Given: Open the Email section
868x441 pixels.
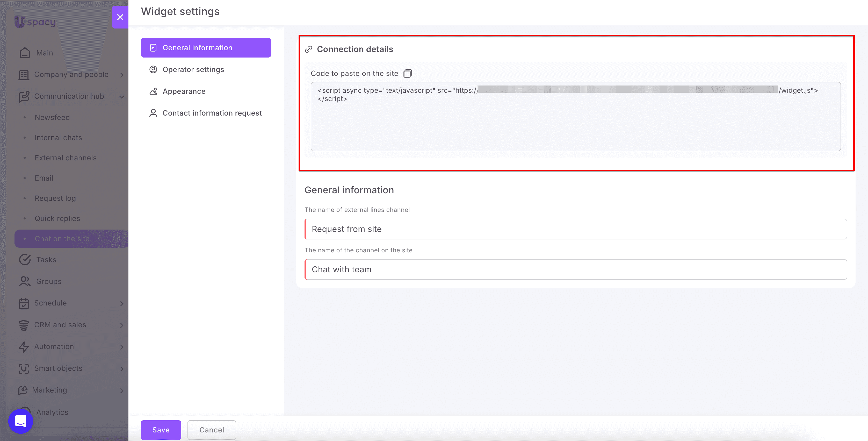Looking at the screenshot, I should pos(44,178).
